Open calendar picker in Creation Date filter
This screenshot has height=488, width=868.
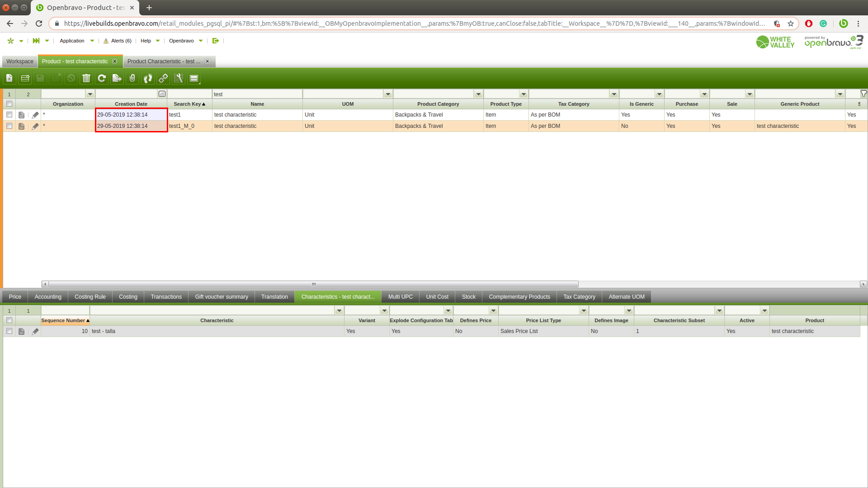(162, 94)
